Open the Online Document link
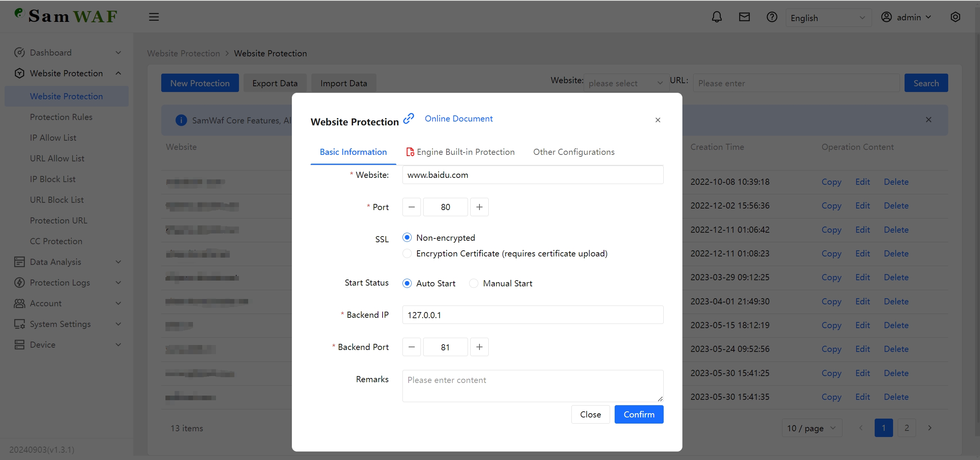The height and width of the screenshot is (460, 980). [x=458, y=118]
